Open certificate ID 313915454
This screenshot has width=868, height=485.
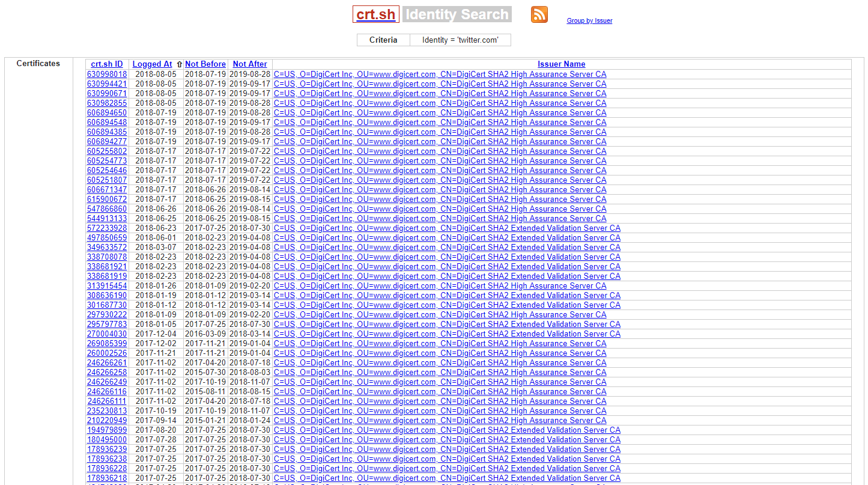(x=107, y=286)
